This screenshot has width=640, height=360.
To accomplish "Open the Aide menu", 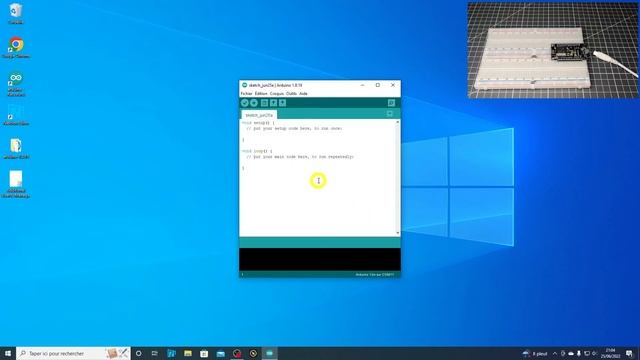I will point(303,93).
